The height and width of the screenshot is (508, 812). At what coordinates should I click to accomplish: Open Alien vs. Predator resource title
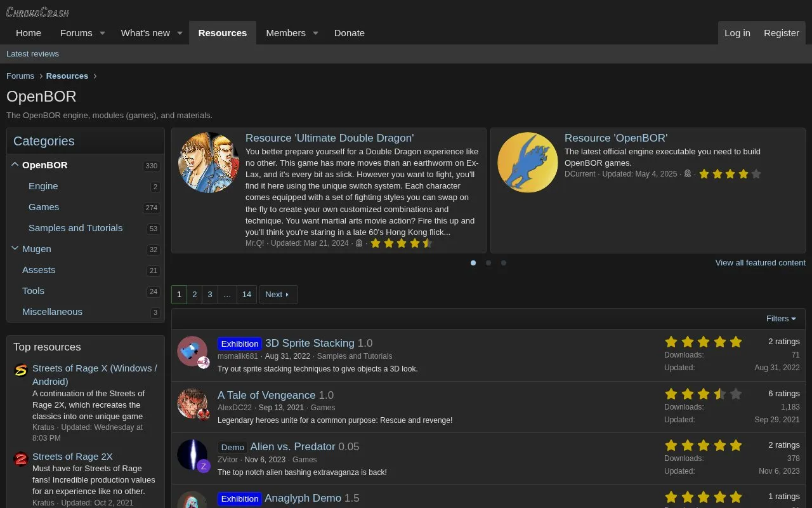(293, 446)
